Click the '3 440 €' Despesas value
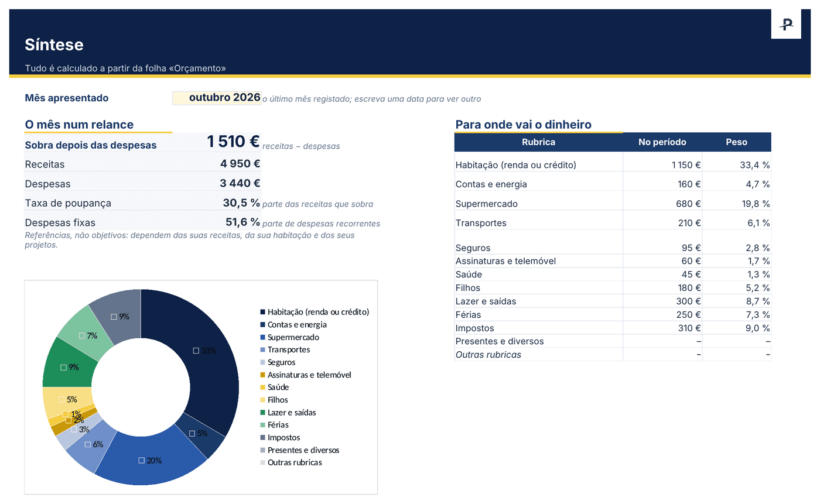The height and width of the screenshot is (504, 820). click(240, 183)
